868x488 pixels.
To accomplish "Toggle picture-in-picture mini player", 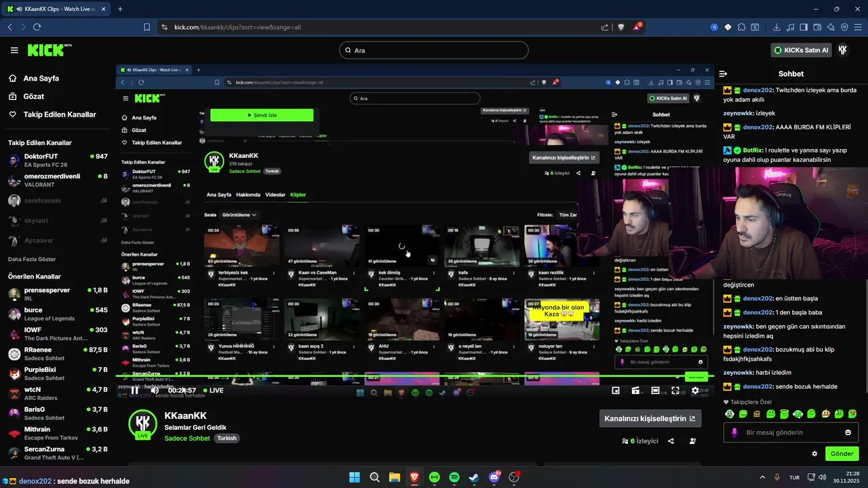I will pyautogui.click(x=616, y=390).
